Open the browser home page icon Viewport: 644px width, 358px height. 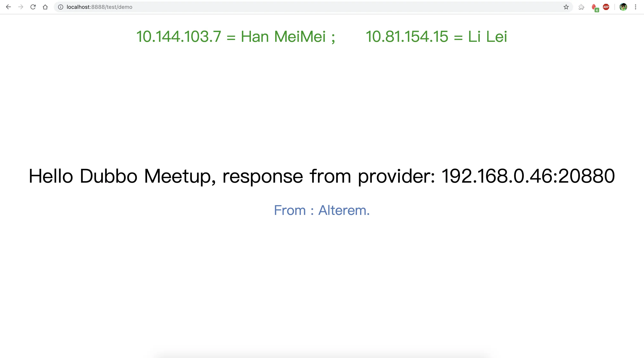45,7
